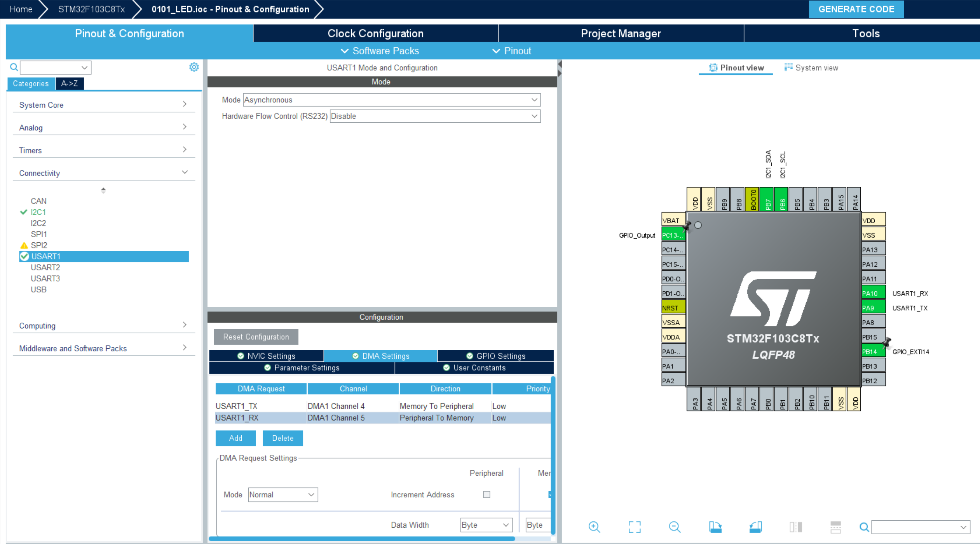Select I2C2 in the Connectivity list
This screenshot has height=544, width=980.
(x=38, y=223)
